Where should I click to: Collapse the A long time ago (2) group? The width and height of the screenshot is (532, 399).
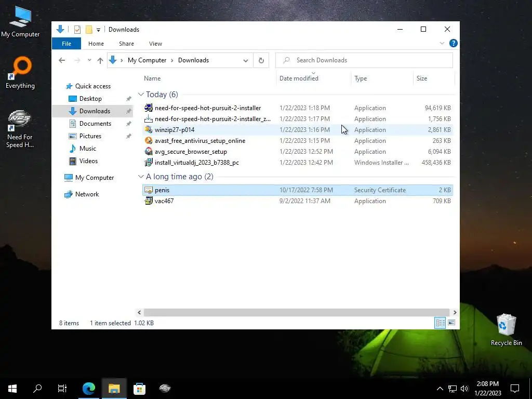(x=141, y=177)
